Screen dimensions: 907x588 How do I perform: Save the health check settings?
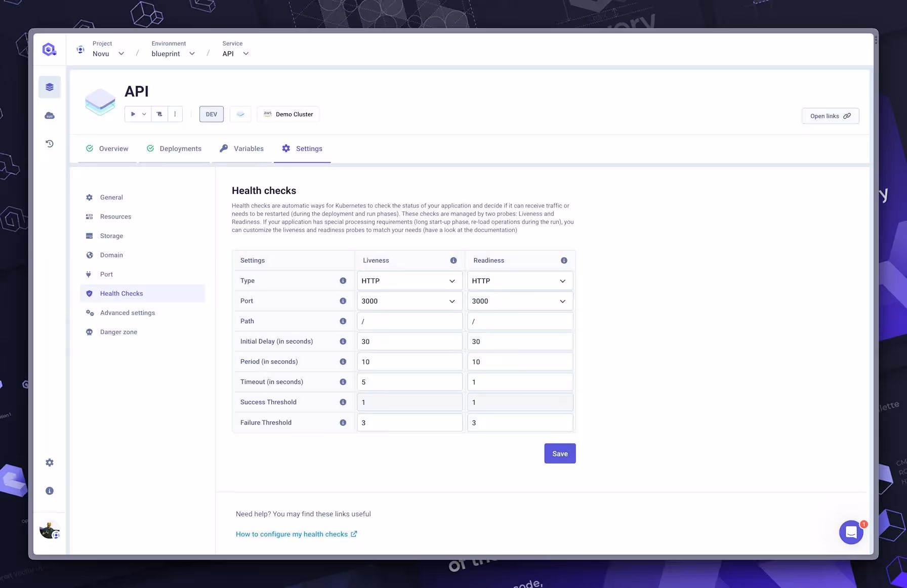click(559, 453)
